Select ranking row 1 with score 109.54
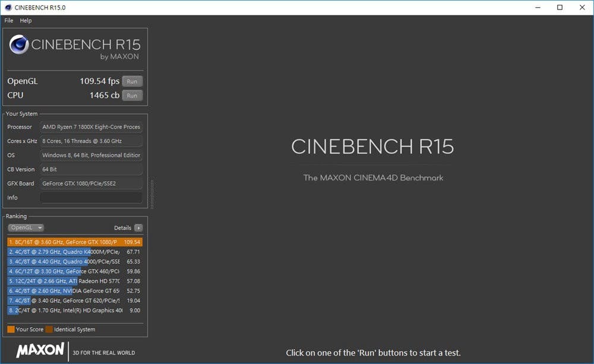Image resolution: width=594 pixels, height=364 pixels. tap(75, 242)
